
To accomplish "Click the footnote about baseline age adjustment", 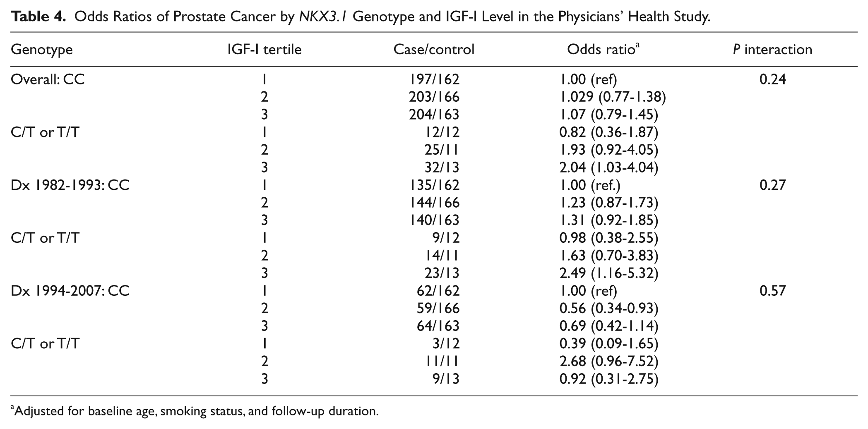I will point(195,411).
